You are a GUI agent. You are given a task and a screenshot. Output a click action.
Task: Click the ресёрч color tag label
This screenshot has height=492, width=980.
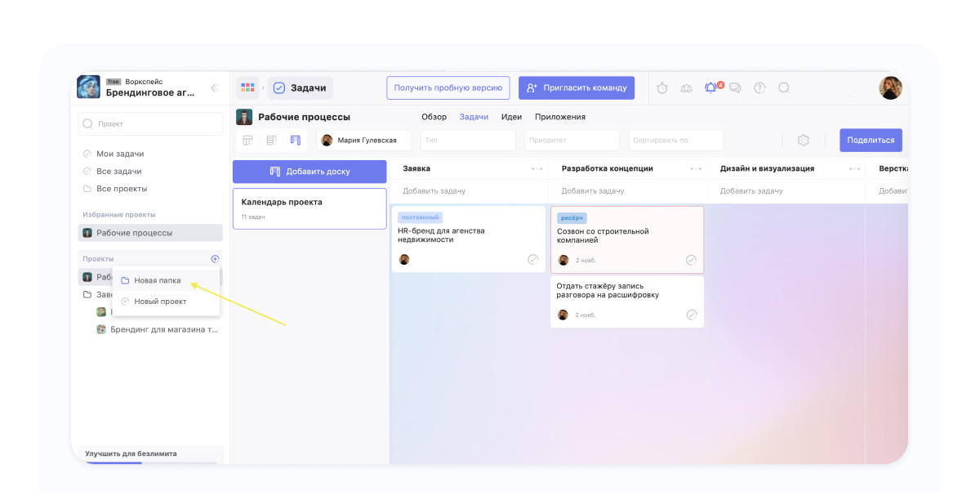[572, 218]
